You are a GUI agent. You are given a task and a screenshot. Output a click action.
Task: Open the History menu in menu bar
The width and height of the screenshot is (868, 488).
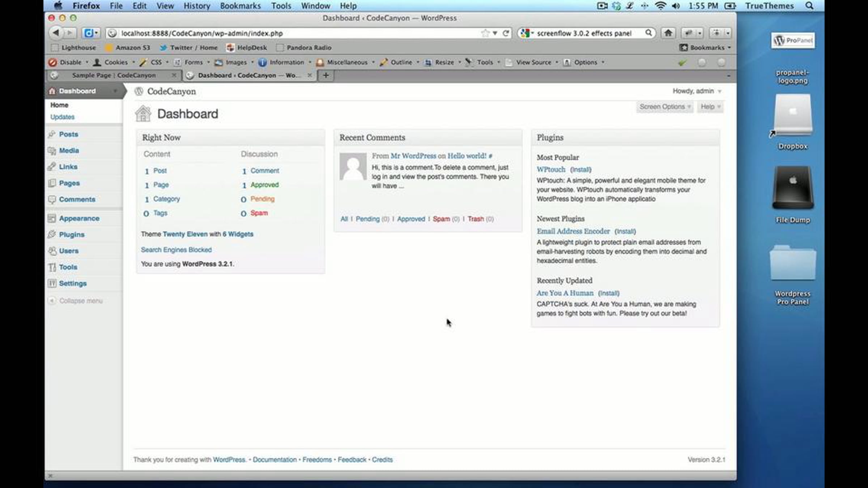(197, 6)
